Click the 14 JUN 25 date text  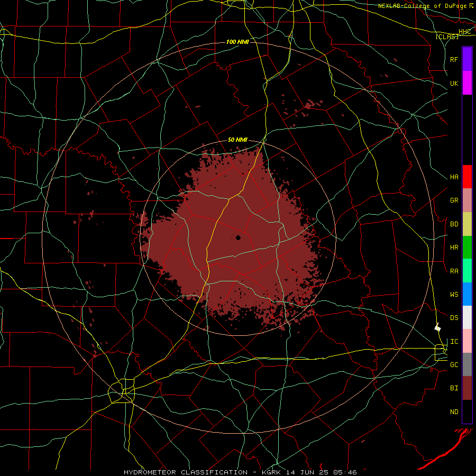coord(308,472)
